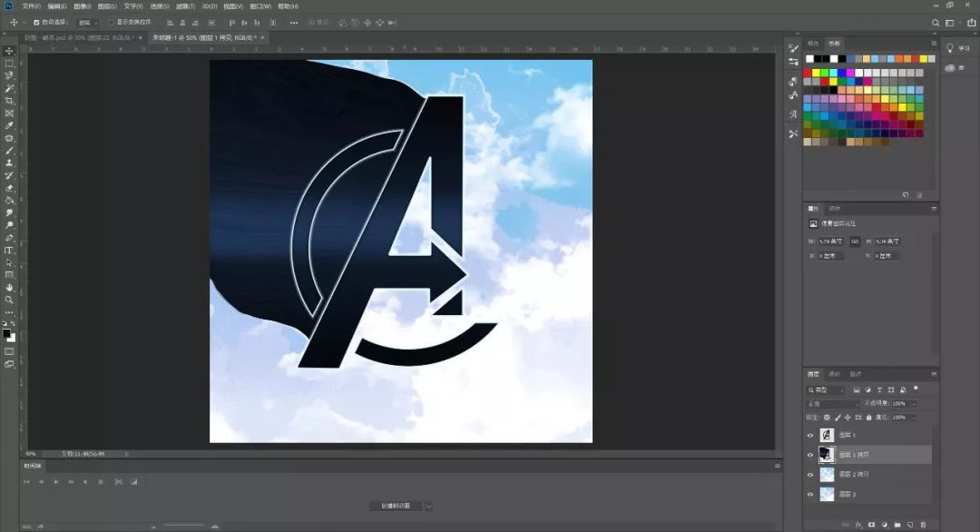Select the Horizontal Type tool

[9, 250]
